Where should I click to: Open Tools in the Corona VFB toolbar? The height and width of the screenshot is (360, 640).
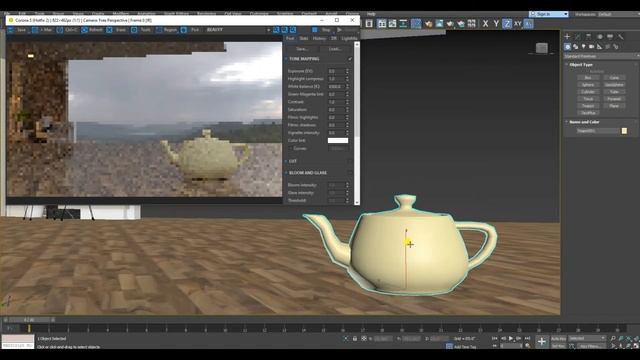(142, 30)
